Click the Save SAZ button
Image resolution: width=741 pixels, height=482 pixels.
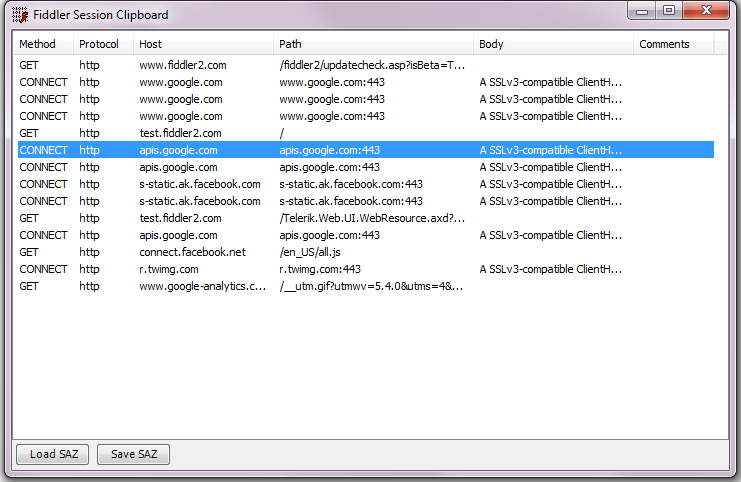[x=133, y=454]
